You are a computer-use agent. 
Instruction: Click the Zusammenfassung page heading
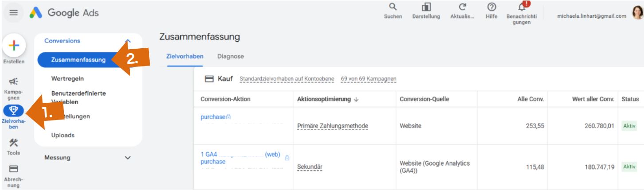pyautogui.click(x=199, y=37)
